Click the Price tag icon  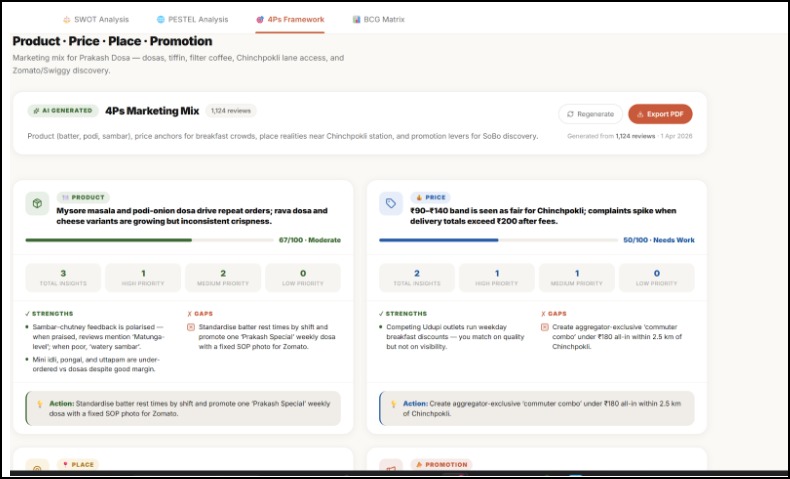point(391,203)
